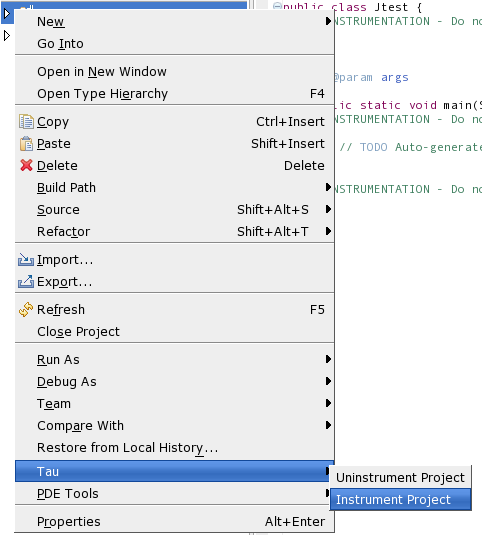This screenshot has width=482, height=535.
Task: Expand the second project tree node
Action: coord(7,35)
